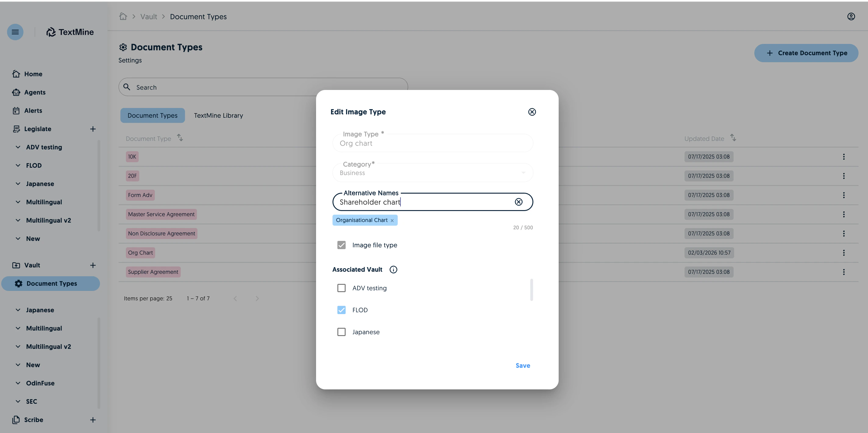Open the Category dropdown
The width and height of the screenshot is (868, 433).
click(x=432, y=173)
